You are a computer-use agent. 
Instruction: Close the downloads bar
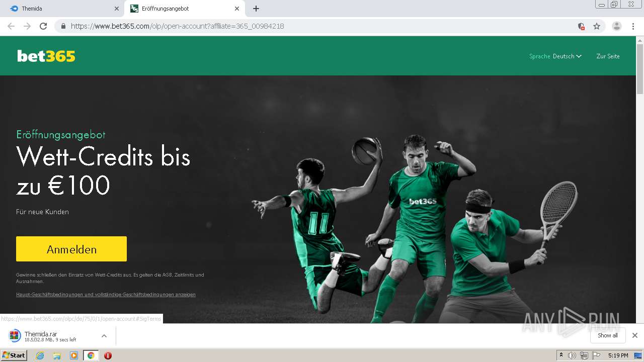[634, 335]
